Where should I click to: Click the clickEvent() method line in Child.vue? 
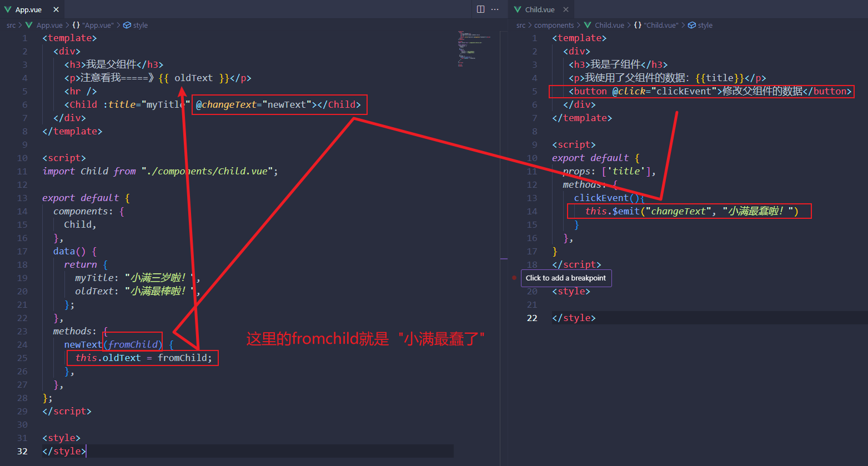[x=609, y=198]
